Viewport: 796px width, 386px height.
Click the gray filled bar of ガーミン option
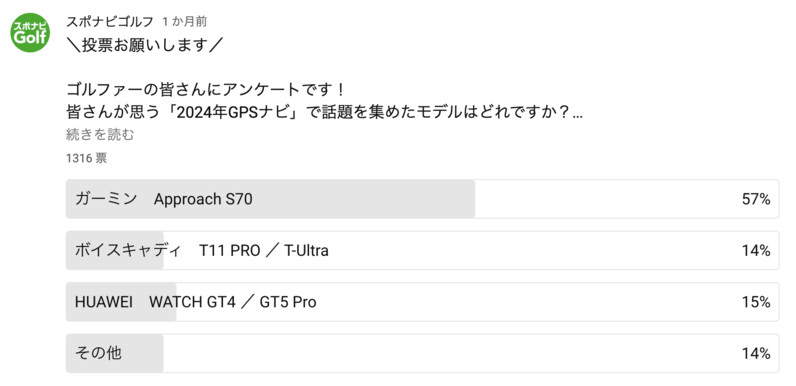(x=271, y=199)
